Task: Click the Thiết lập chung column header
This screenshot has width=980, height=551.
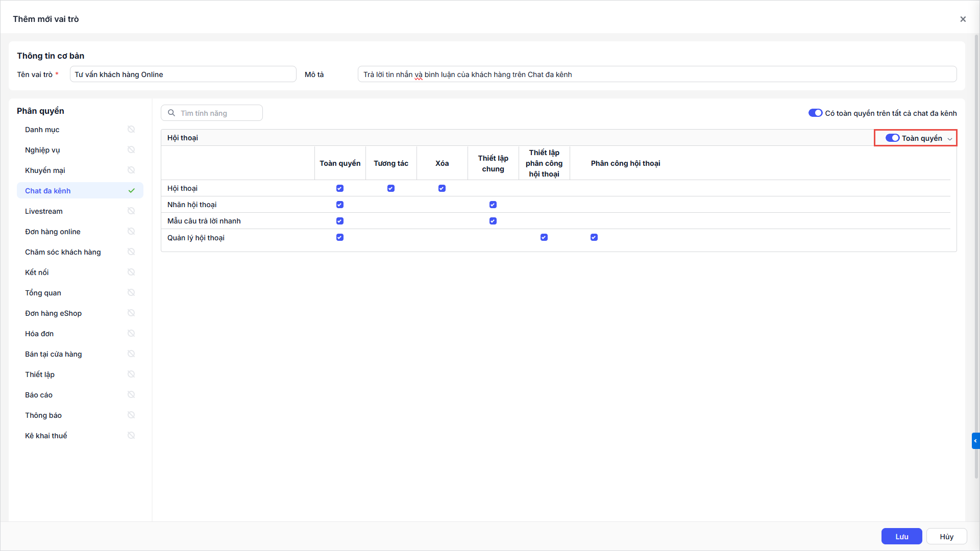Action: coord(493,163)
